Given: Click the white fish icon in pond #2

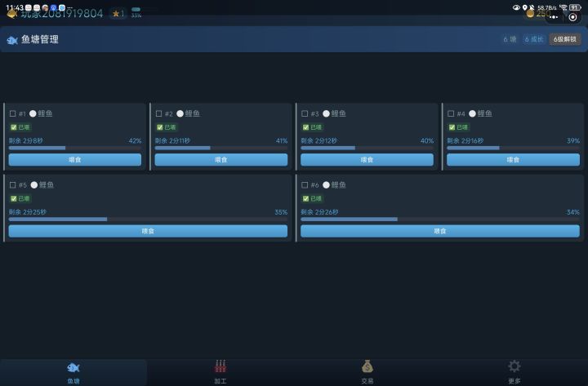Looking at the screenshot, I should (180, 113).
